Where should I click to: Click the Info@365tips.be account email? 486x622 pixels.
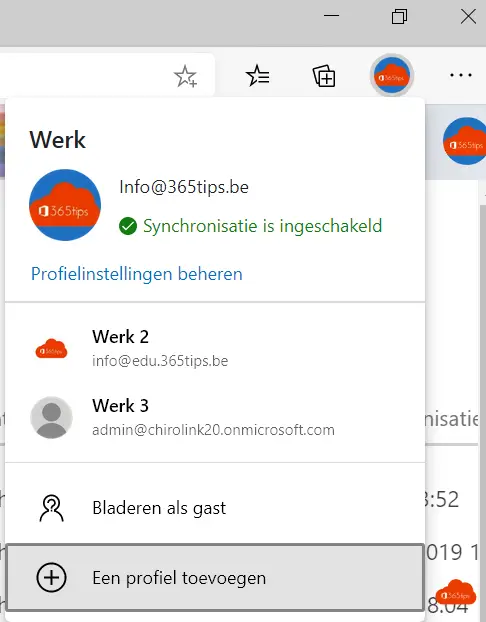pos(184,187)
